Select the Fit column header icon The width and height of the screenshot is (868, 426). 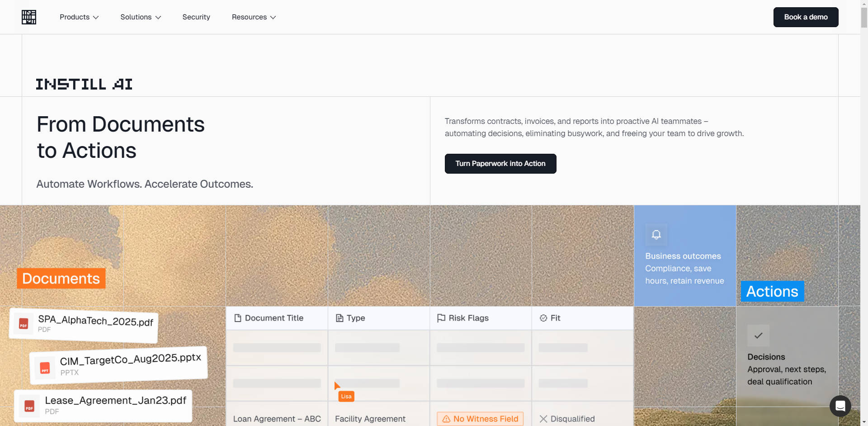(542, 318)
